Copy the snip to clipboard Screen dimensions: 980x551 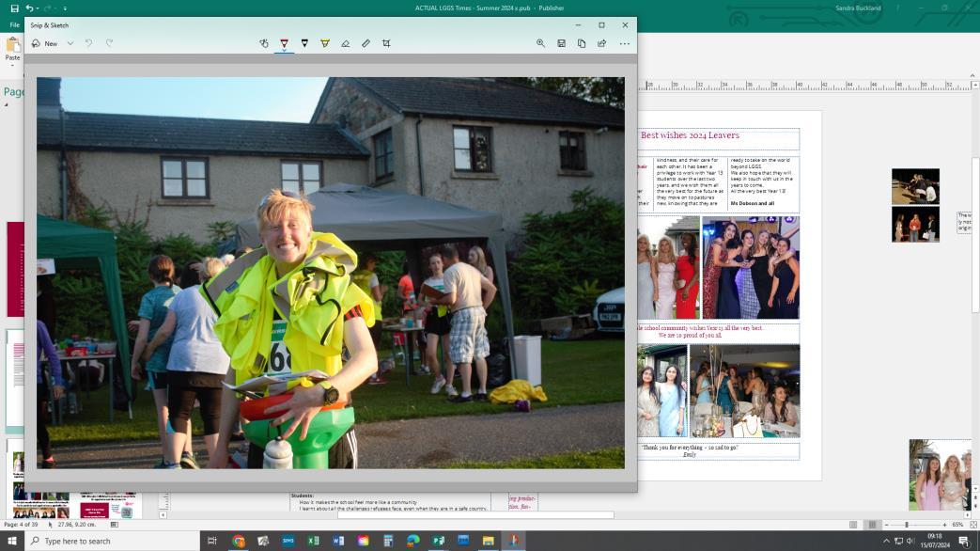click(x=582, y=43)
